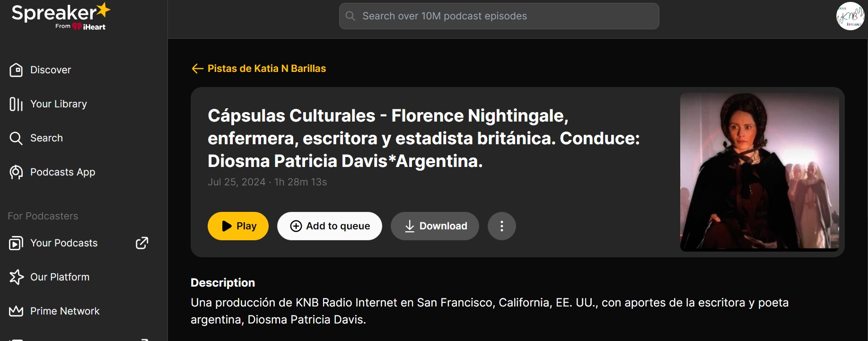The width and height of the screenshot is (868, 341).
Task: Click the description text about KNB Radio Internet
Action: 490,311
